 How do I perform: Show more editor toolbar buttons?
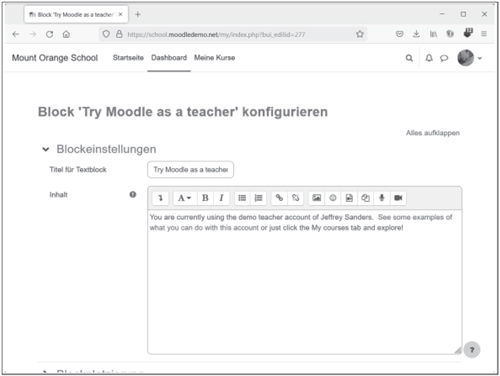point(160,198)
